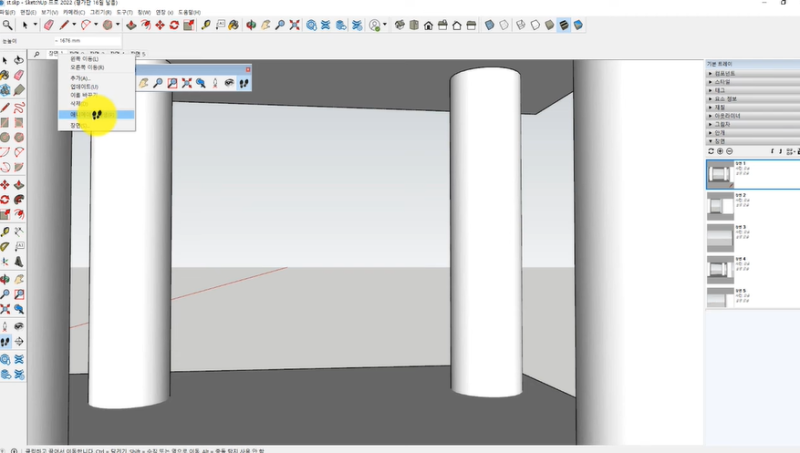Click remove scene minus button in 장면 panel
The width and height of the screenshot is (800, 453).
(x=730, y=151)
